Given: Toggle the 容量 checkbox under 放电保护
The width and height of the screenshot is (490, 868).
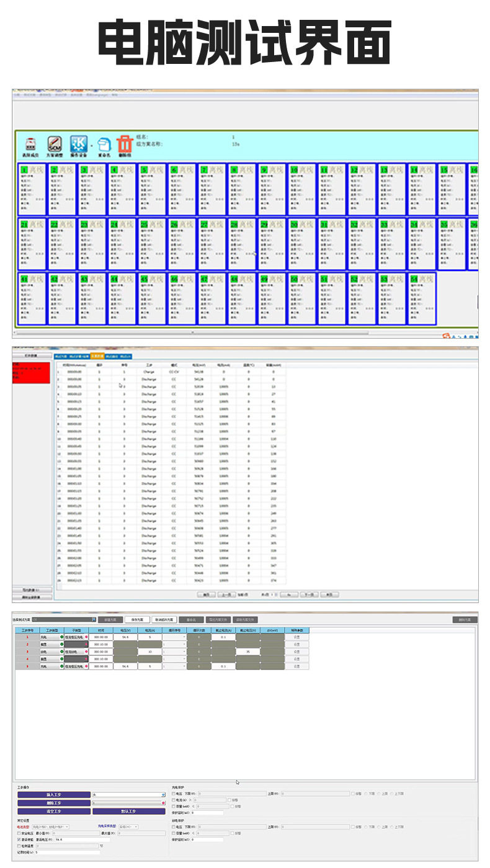Looking at the screenshot, I should pyautogui.click(x=174, y=833).
